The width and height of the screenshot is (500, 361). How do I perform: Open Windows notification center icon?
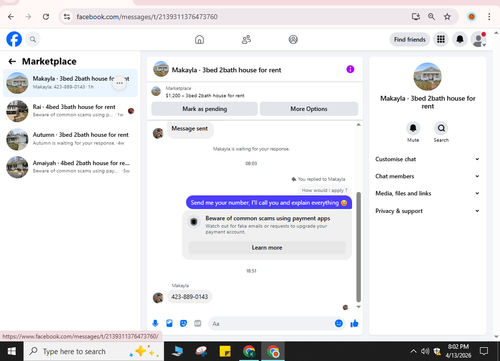click(484, 351)
